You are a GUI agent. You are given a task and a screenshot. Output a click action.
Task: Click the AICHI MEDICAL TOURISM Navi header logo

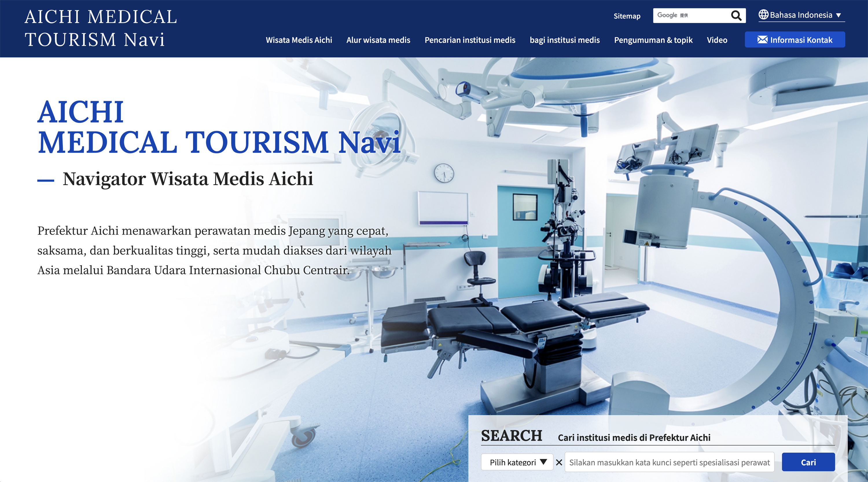pyautogui.click(x=100, y=28)
